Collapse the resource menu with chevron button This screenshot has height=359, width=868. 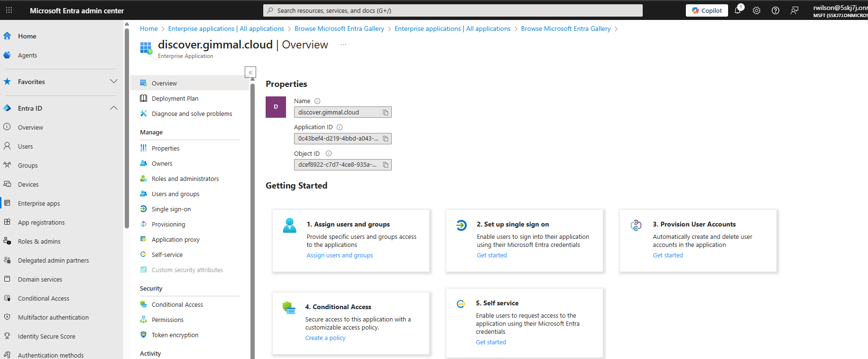point(250,72)
